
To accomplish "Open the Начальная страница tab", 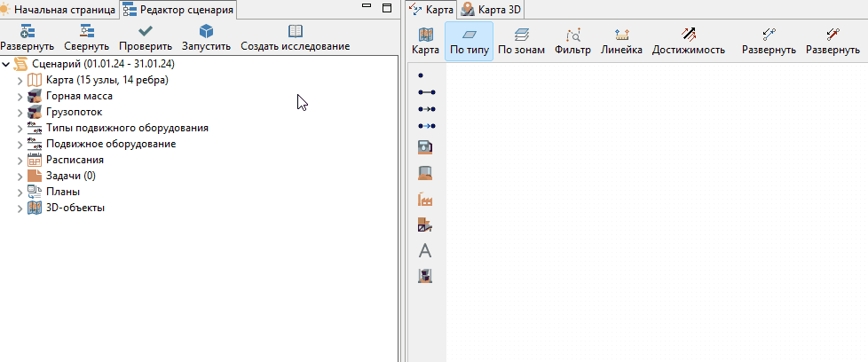I will tap(58, 10).
